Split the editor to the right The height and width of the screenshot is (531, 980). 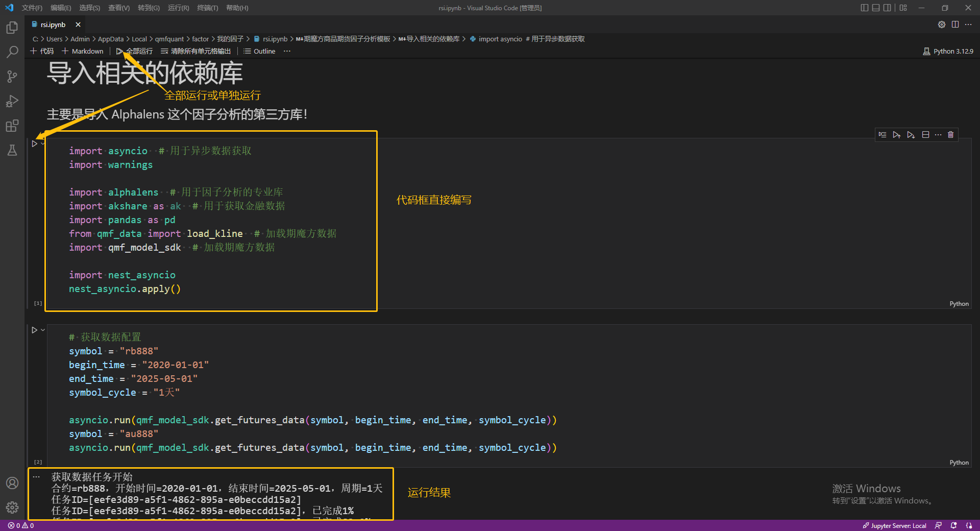click(x=955, y=25)
